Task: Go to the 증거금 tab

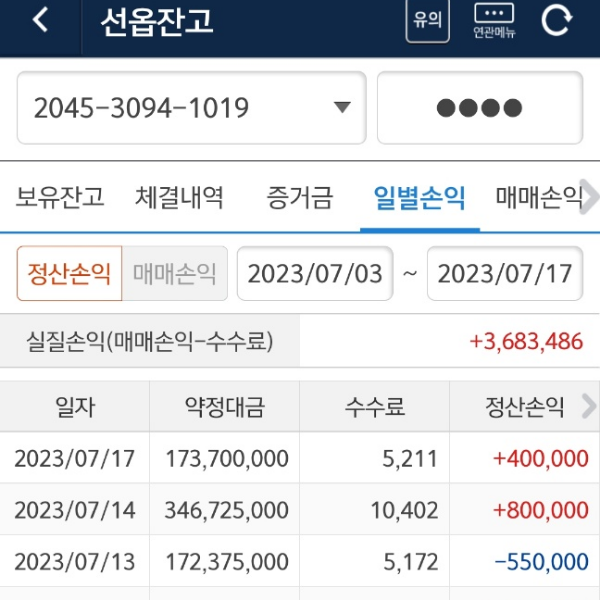Action: pyautogui.click(x=300, y=197)
